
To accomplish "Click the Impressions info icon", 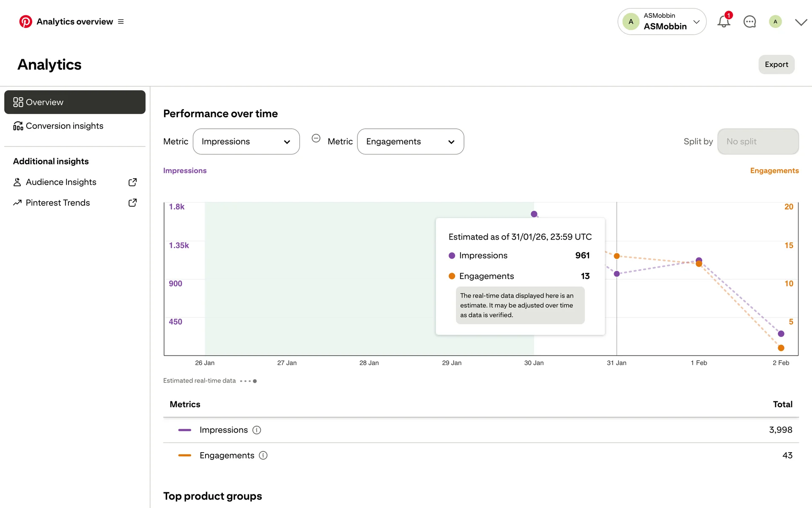I will pos(257,430).
